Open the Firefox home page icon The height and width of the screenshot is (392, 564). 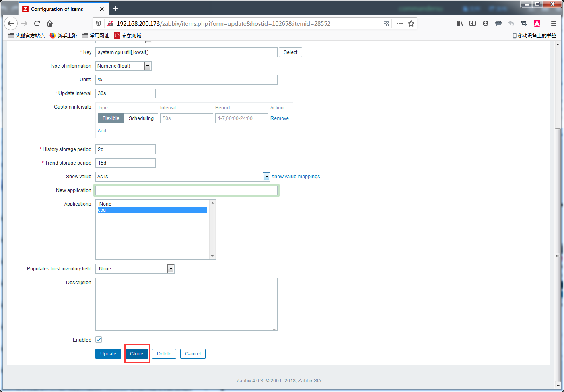[x=50, y=23]
